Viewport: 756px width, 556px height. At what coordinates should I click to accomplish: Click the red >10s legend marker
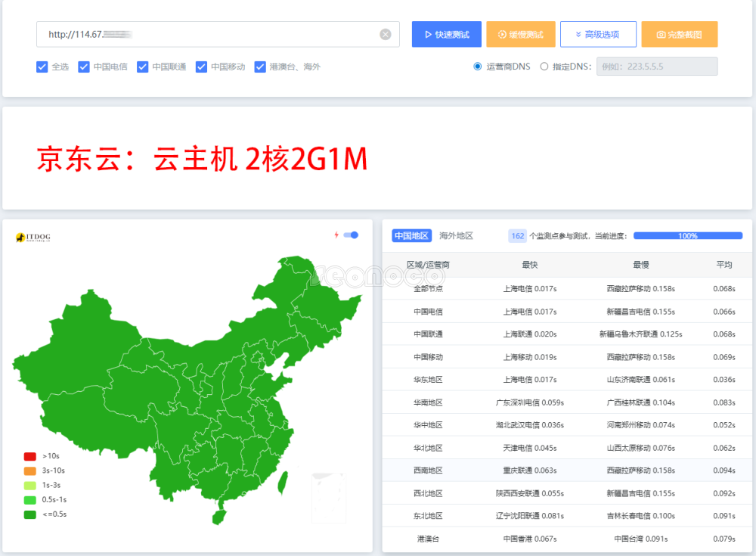(x=30, y=456)
